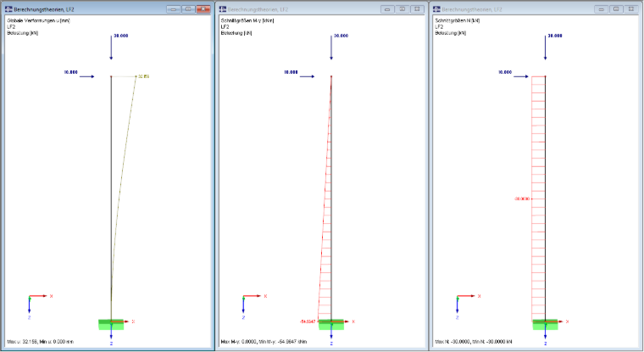644x352 pixels.
Task: Click the 30.000 vertical load value in right window
Action: pyautogui.click(x=555, y=36)
